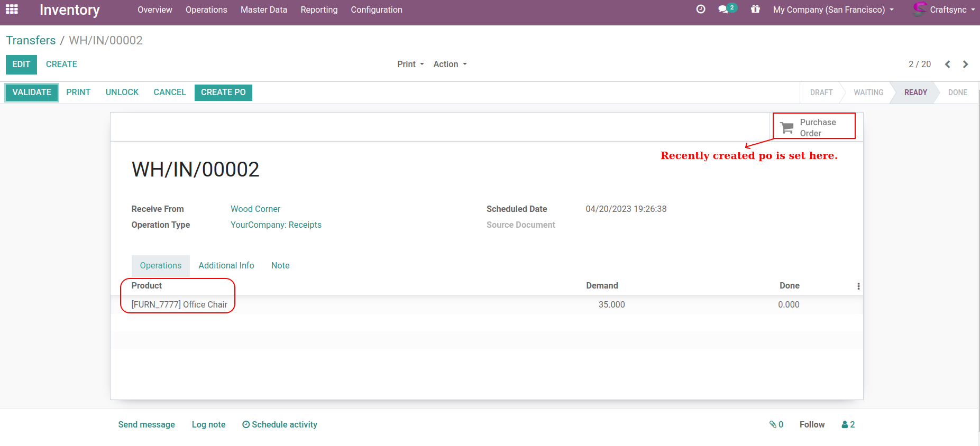Go to the previous record arrow
Viewport: 980px width, 446px height.
pos(948,64)
